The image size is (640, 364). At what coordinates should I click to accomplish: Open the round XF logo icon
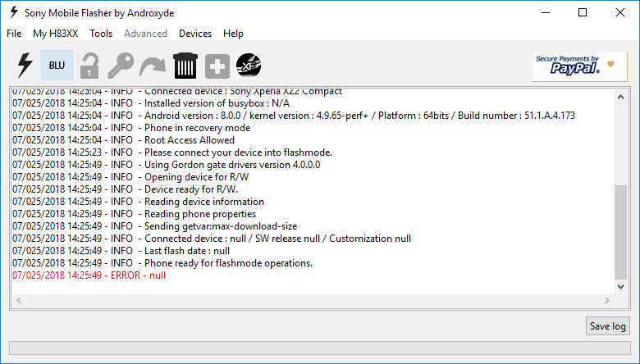[x=249, y=66]
